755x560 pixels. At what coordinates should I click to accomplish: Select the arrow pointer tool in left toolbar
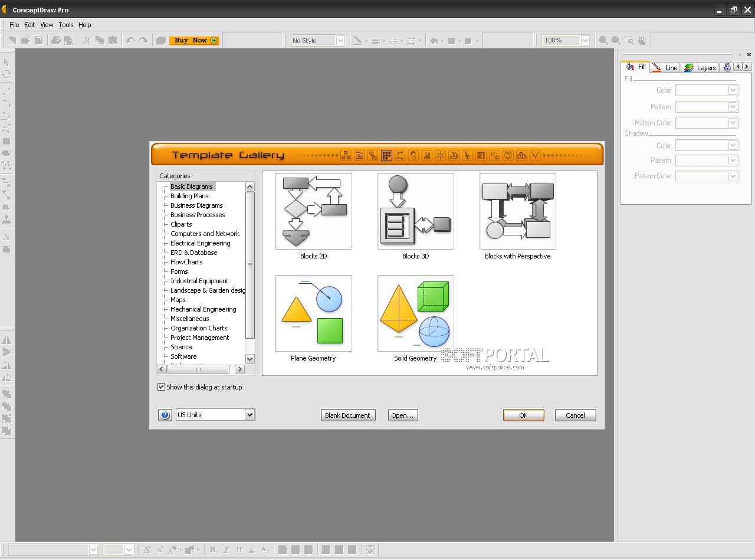(x=6, y=62)
